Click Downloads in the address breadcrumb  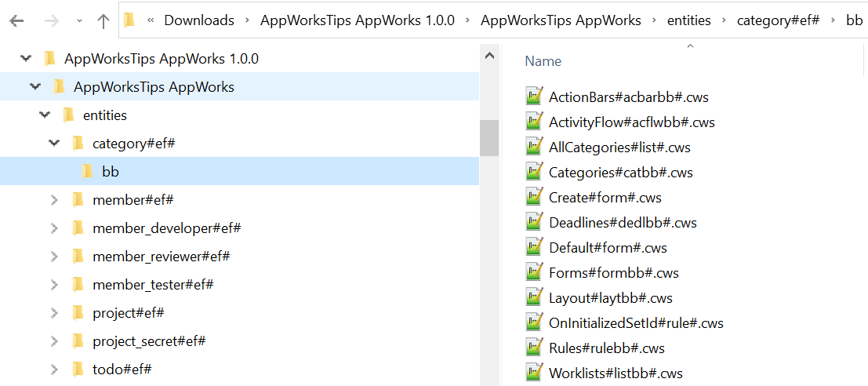(x=198, y=20)
